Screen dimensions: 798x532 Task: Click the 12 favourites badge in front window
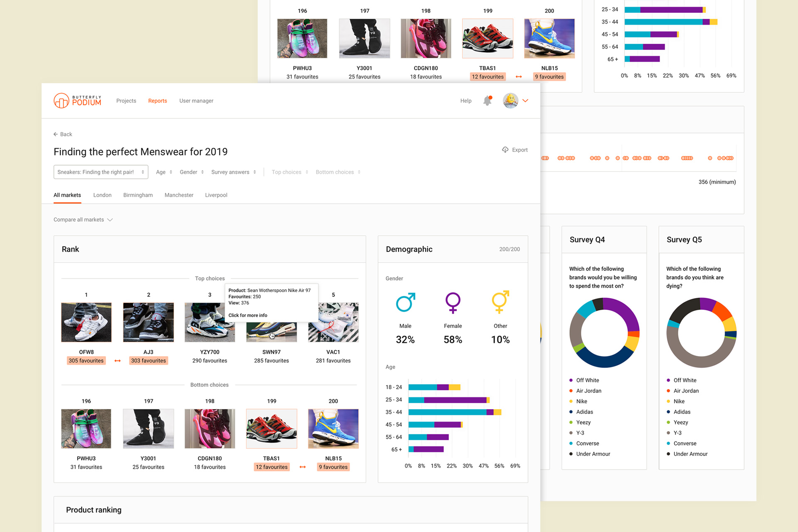(x=272, y=467)
